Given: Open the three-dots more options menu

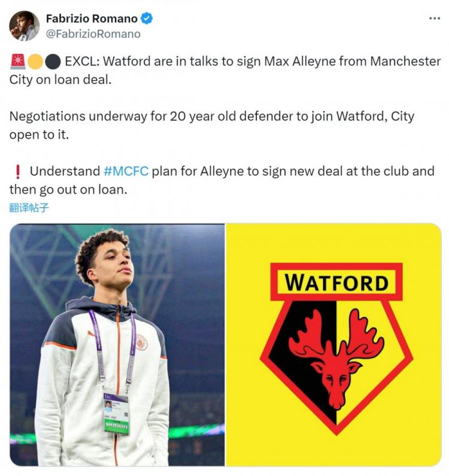Looking at the screenshot, I should click(435, 19).
